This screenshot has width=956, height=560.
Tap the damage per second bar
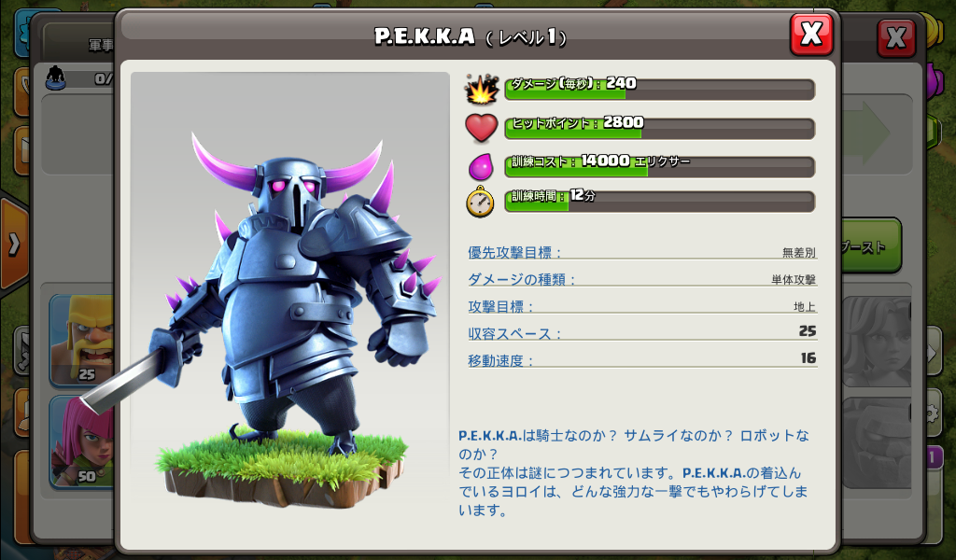pyautogui.click(x=660, y=89)
